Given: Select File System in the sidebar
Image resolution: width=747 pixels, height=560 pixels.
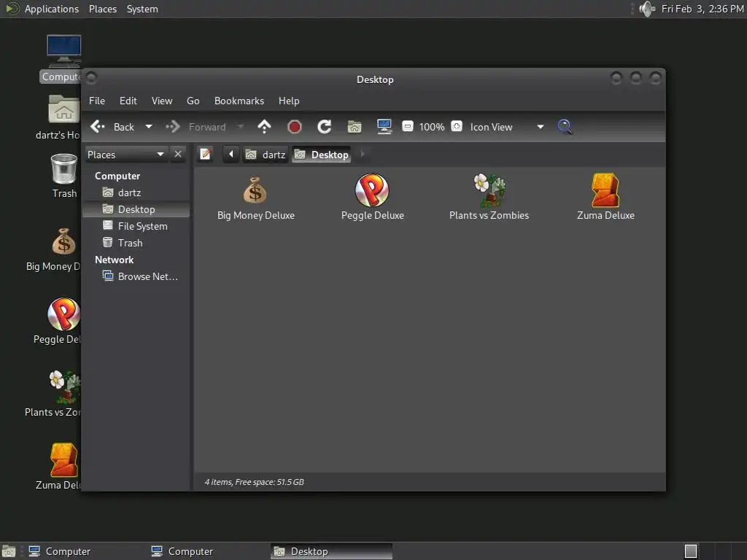Looking at the screenshot, I should coord(136,226).
